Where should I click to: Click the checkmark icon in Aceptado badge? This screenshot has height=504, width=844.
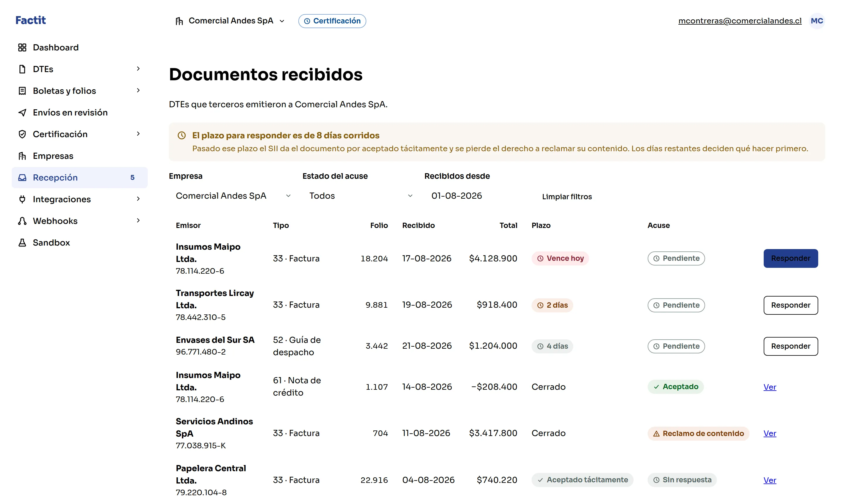pos(656,387)
